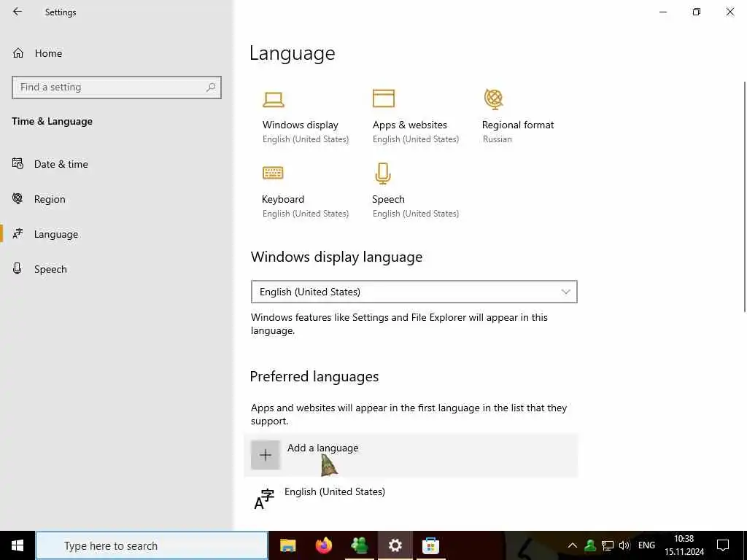
Task: Click the Region globe icon in the sidebar
Action: pyautogui.click(x=18, y=198)
